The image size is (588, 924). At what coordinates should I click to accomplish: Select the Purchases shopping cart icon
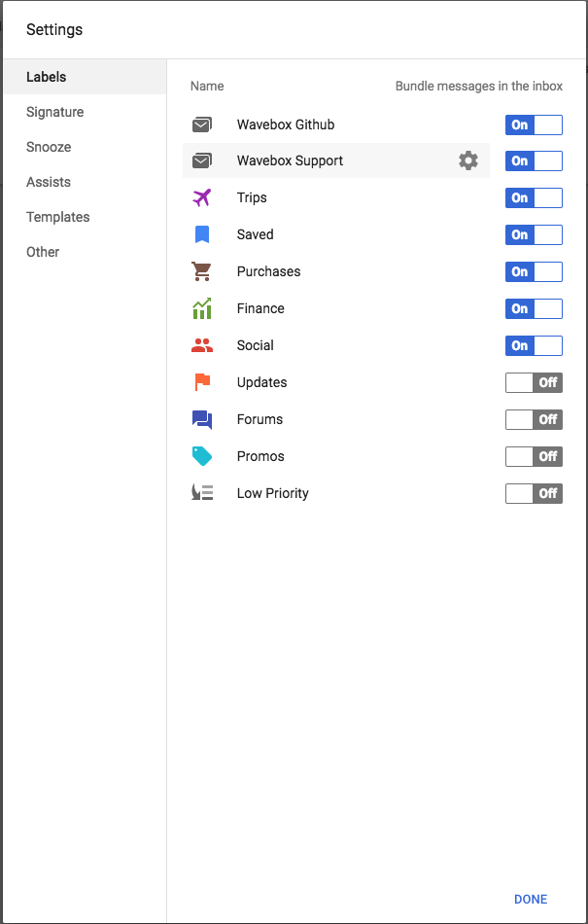tap(202, 271)
